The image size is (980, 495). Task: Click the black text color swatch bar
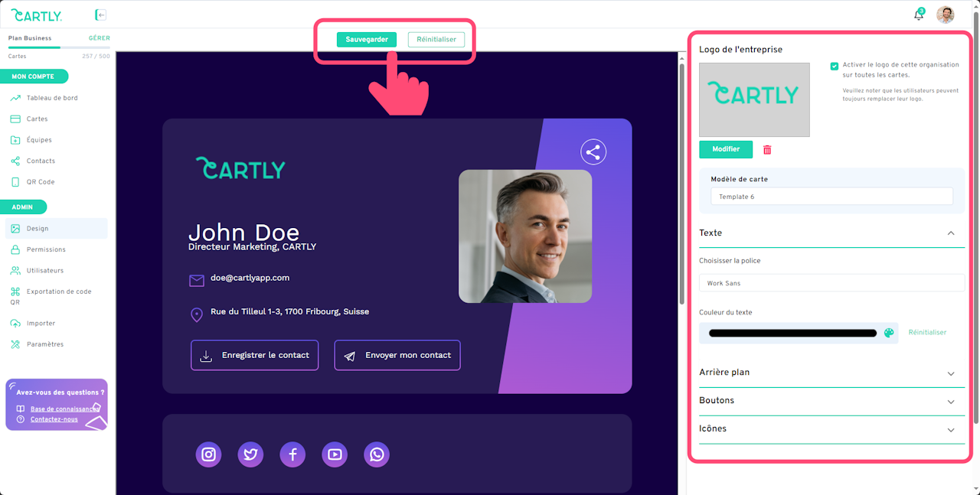pos(792,333)
